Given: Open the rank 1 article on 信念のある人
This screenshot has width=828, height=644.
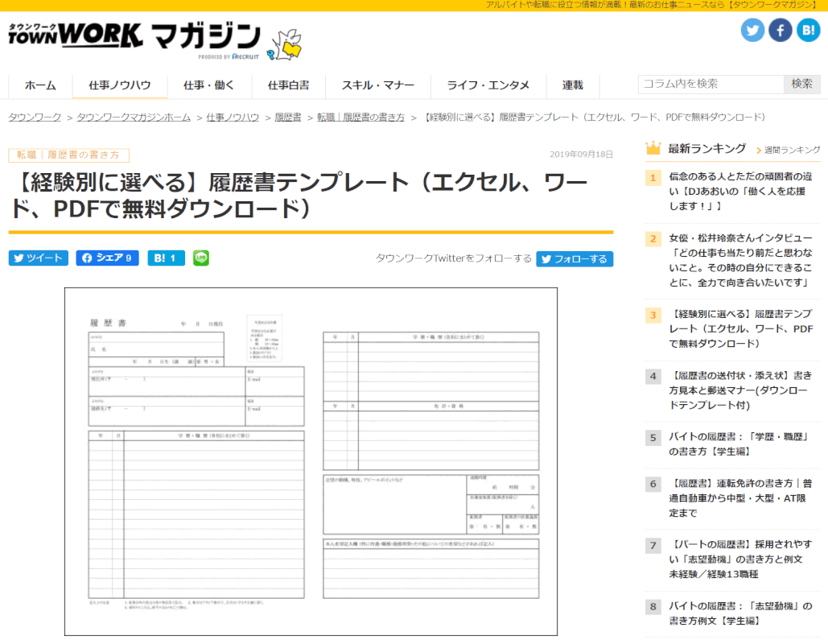Looking at the screenshot, I should click(x=740, y=192).
